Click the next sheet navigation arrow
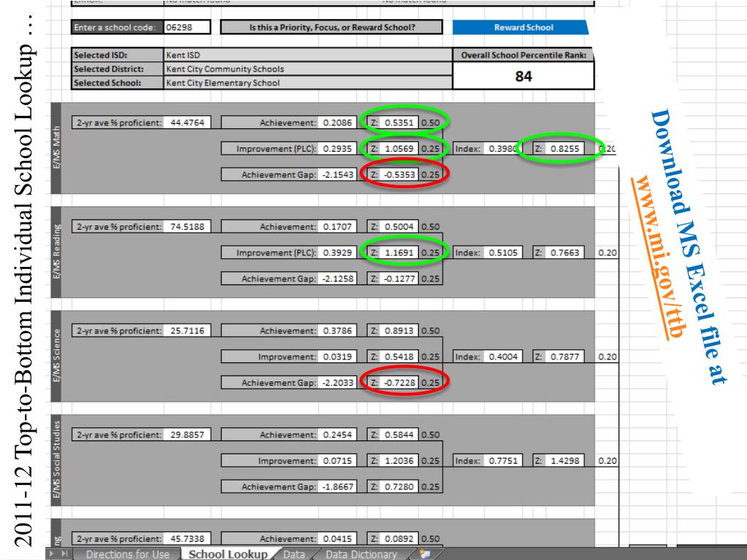The image size is (747, 560). pyautogui.click(x=52, y=554)
